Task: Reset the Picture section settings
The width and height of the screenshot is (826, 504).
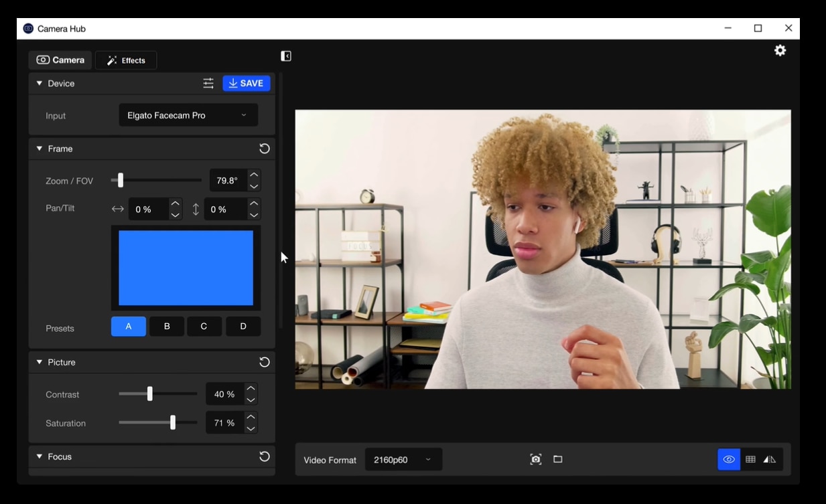Action: [x=265, y=362]
